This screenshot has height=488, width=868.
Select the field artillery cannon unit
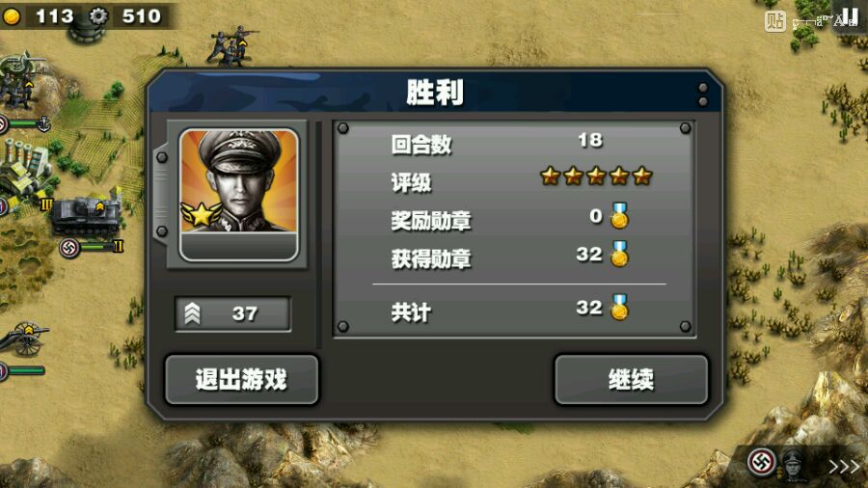point(24,339)
